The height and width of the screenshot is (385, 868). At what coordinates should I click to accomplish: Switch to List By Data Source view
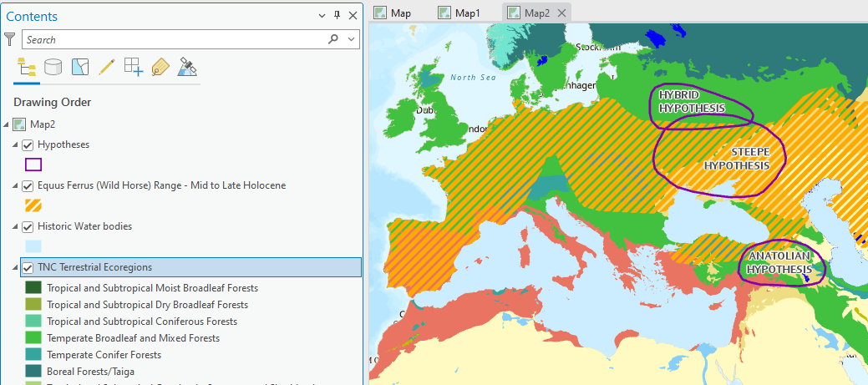pyautogui.click(x=53, y=68)
